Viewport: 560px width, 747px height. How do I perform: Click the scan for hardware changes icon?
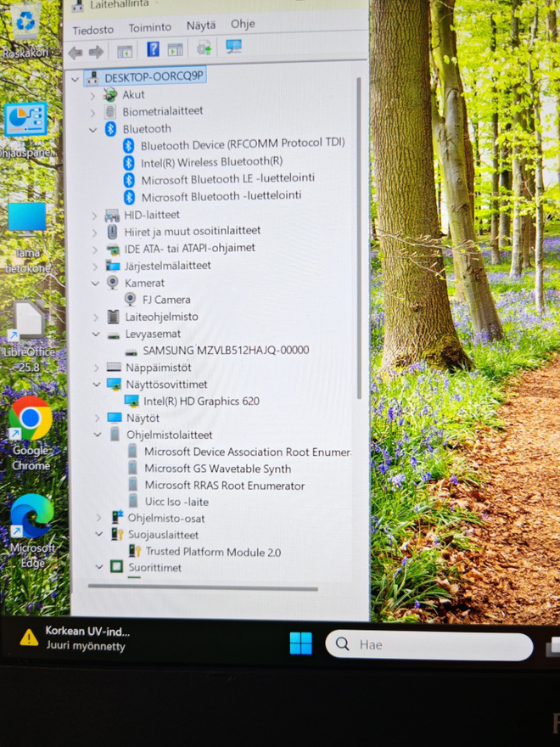click(x=233, y=47)
